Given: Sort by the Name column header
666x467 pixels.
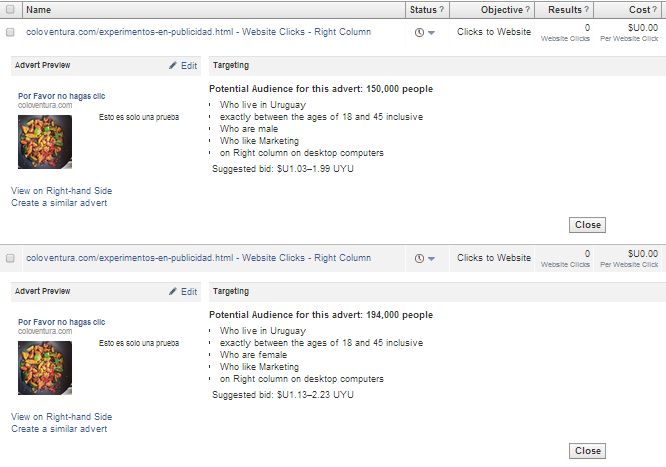Looking at the screenshot, I should [x=39, y=10].
